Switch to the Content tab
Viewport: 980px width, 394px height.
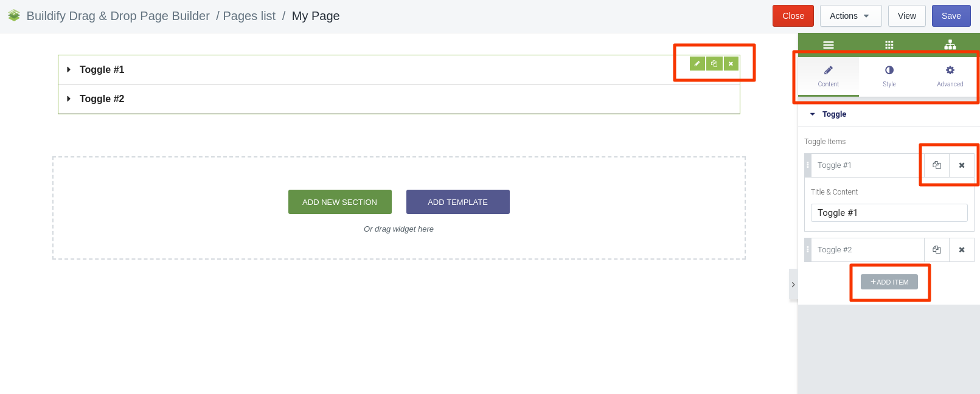point(829,76)
